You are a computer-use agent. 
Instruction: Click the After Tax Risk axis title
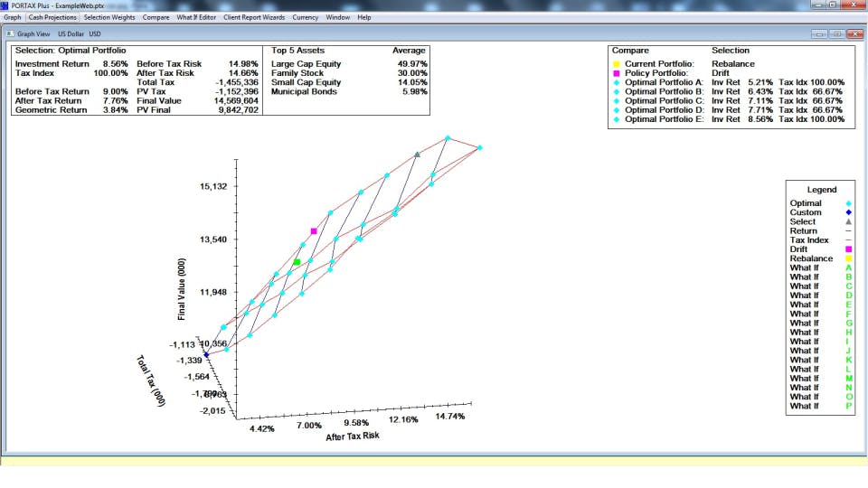point(353,436)
